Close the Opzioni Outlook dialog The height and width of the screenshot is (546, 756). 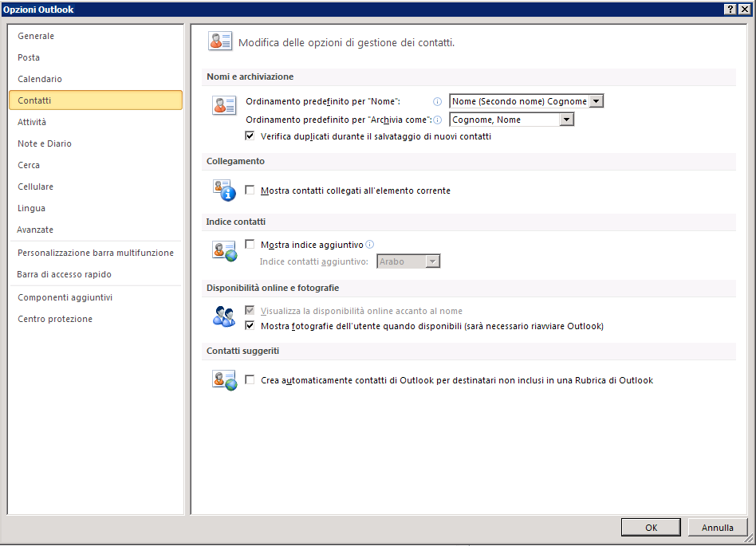[x=745, y=9]
